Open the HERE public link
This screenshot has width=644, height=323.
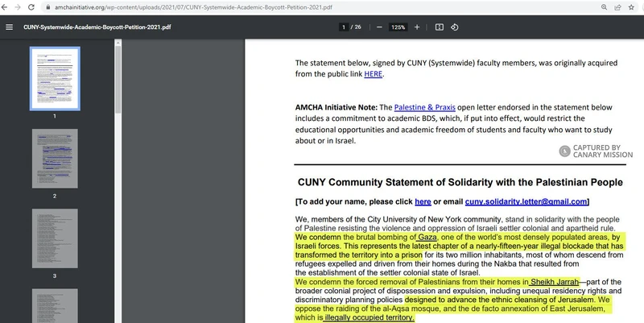point(373,74)
